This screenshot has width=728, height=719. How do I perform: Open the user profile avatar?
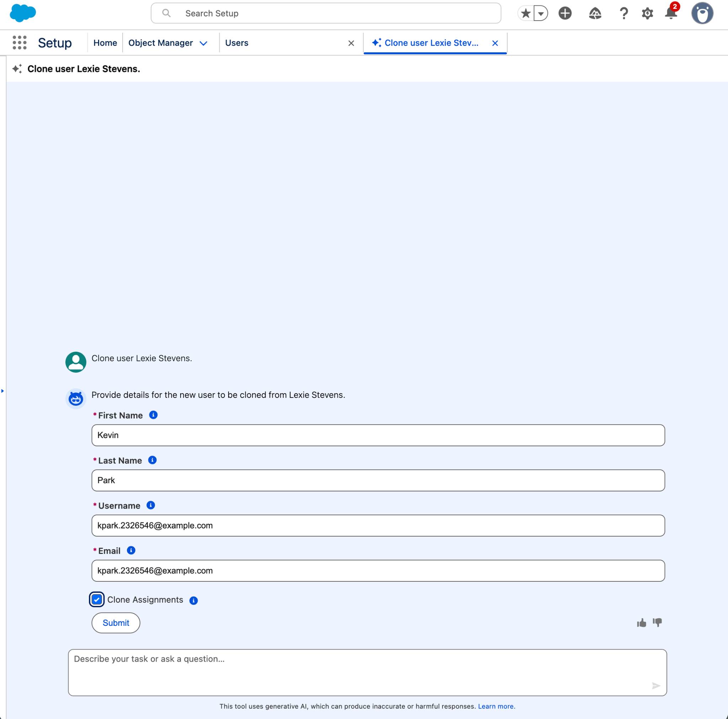pos(702,13)
